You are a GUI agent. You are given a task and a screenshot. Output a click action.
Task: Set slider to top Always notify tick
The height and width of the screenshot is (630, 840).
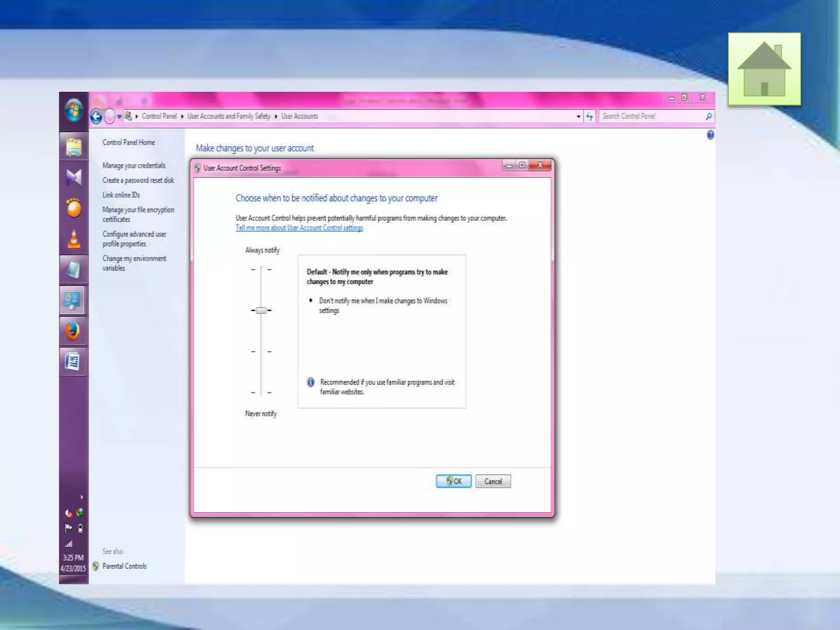(x=261, y=269)
